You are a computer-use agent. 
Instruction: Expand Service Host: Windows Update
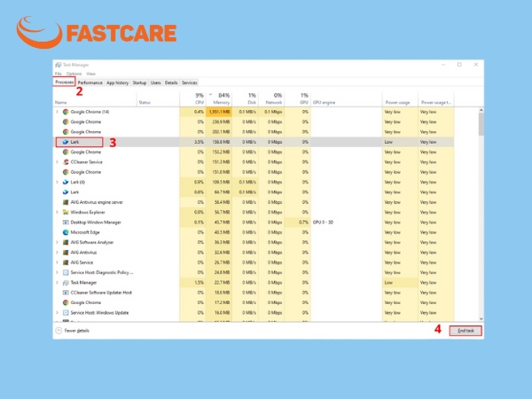coord(57,312)
